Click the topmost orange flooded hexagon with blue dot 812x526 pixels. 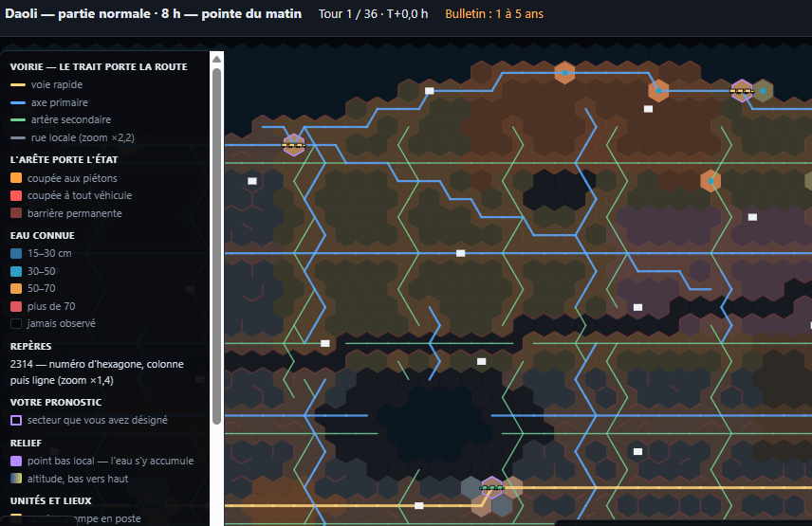(x=564, y=72)
